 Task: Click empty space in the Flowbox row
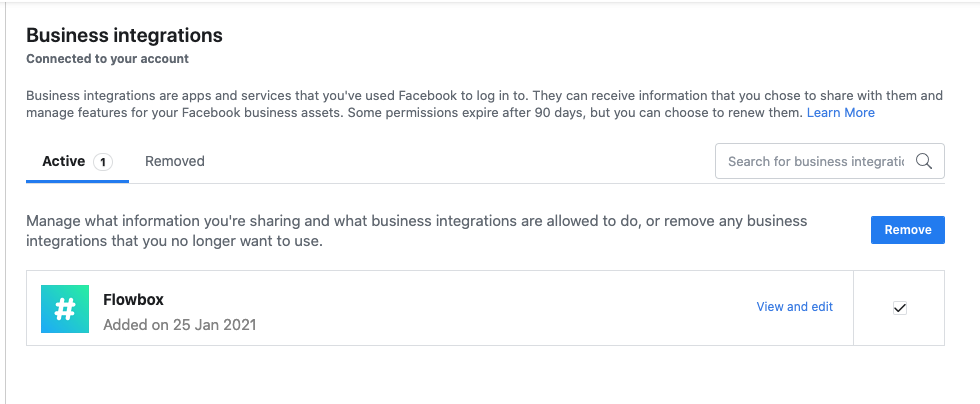[x=500, y=308]
